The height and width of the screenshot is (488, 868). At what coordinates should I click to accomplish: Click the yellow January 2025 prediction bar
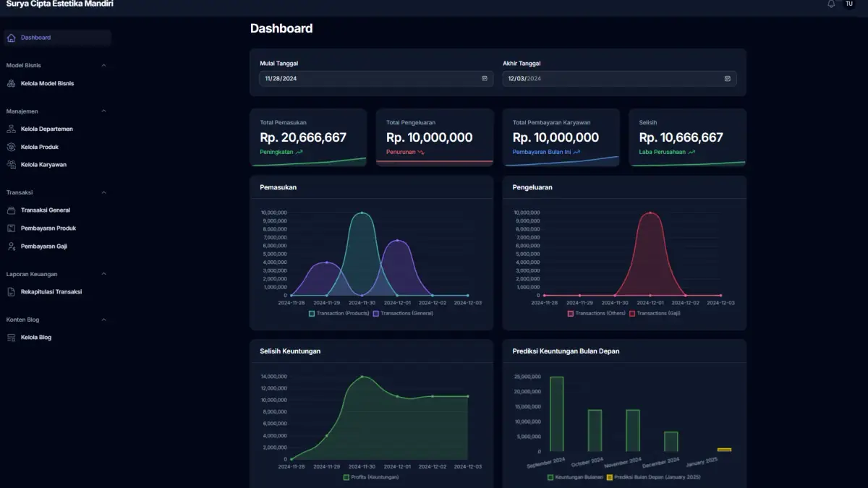(724, 450)
